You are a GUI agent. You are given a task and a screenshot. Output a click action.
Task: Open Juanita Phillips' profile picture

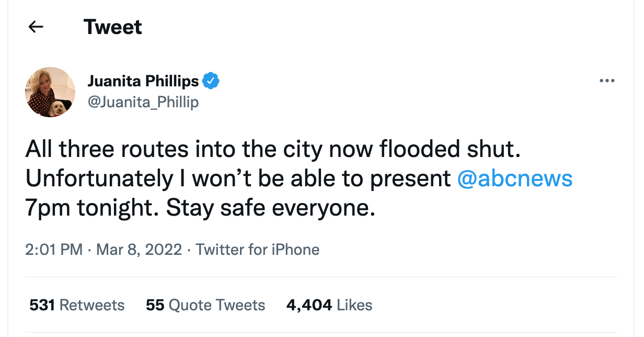50,92
